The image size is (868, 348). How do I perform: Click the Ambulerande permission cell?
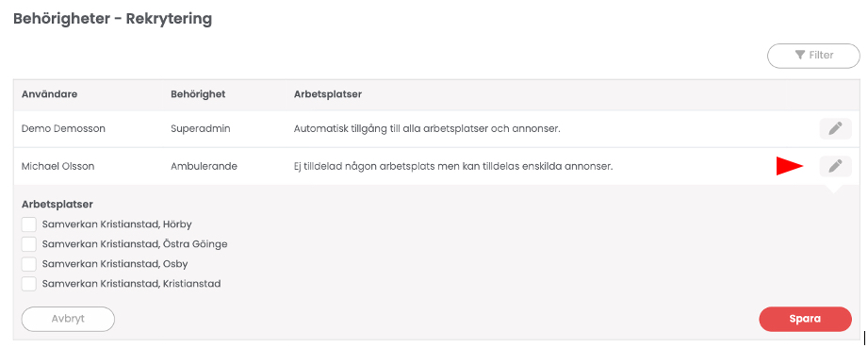point(205,166)
